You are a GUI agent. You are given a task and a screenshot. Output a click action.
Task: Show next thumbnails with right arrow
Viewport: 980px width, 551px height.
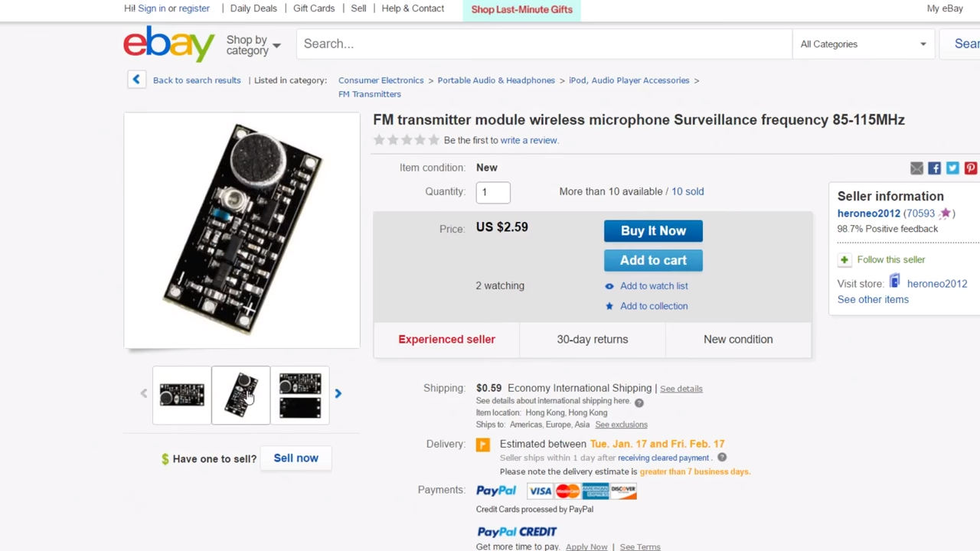[x=338, y=393]
